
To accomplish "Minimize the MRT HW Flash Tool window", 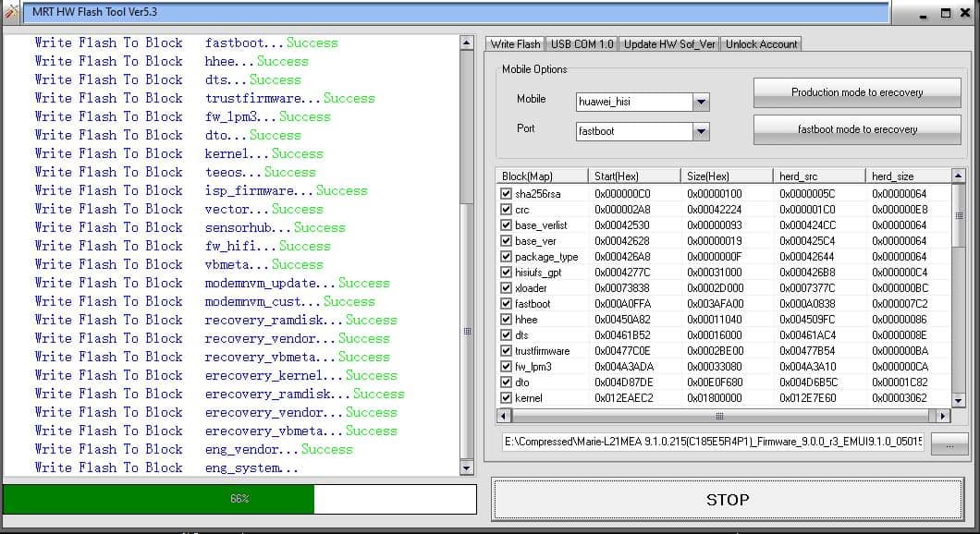I will 923,14.
